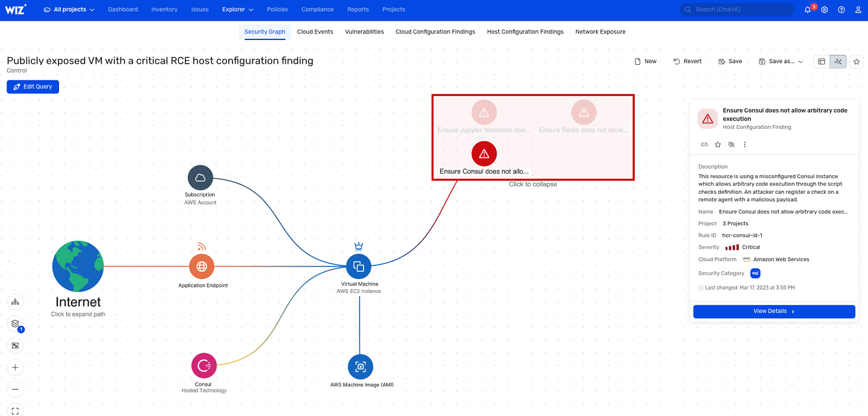Open the Issues menu item
This screenshot has width=868, height=416.
click(x=200, y=10)
